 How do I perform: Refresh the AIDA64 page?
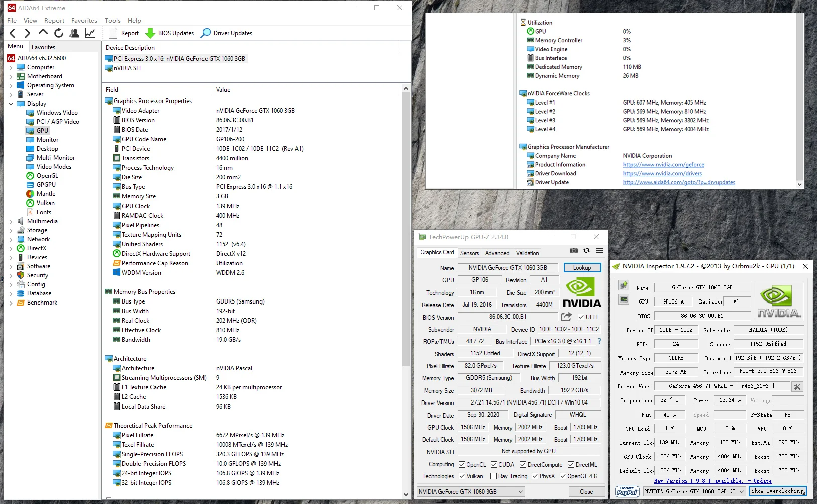tap(59, 33)
